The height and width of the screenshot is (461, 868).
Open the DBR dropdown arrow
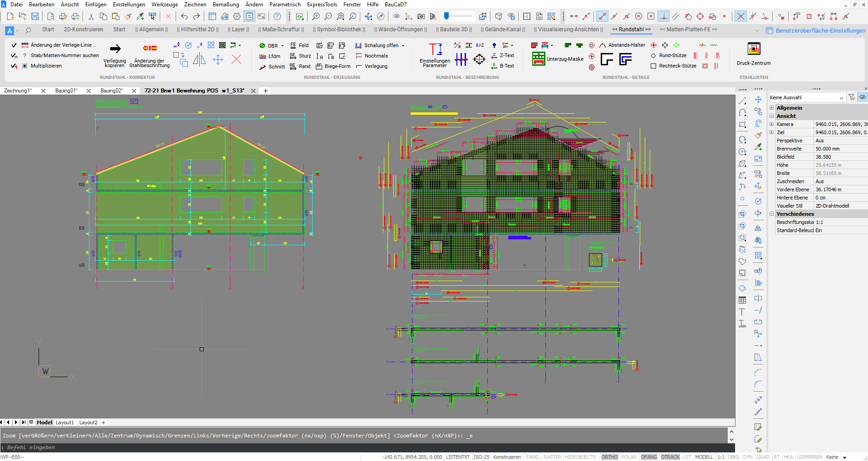282,46
